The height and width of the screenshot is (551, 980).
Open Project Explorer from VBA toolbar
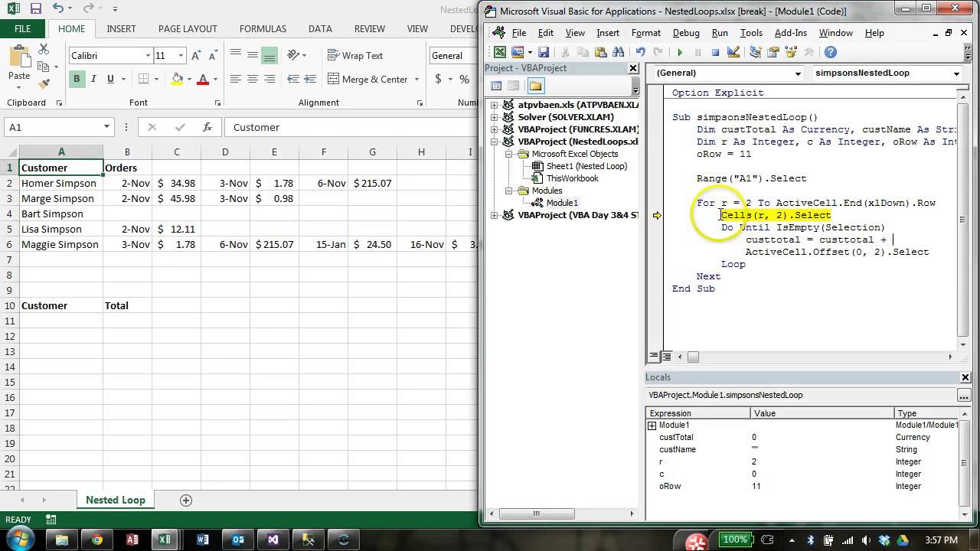pos(756,52)
